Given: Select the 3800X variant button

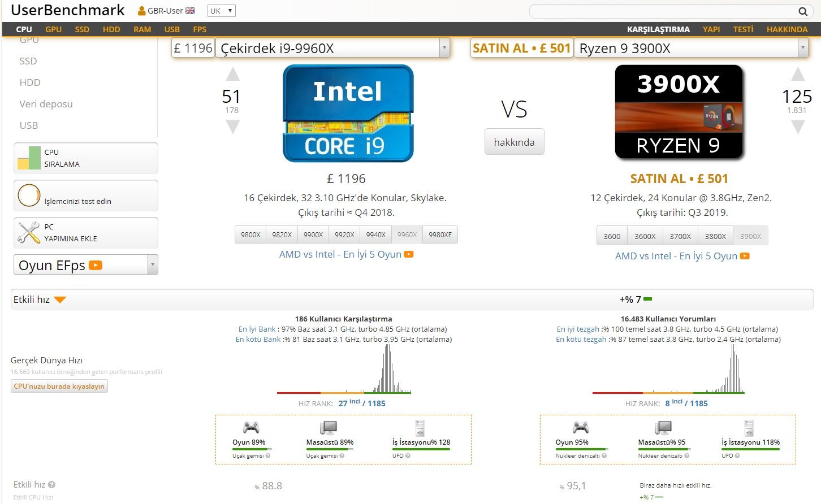Looking at the screenshot, I should pos(715,236).
